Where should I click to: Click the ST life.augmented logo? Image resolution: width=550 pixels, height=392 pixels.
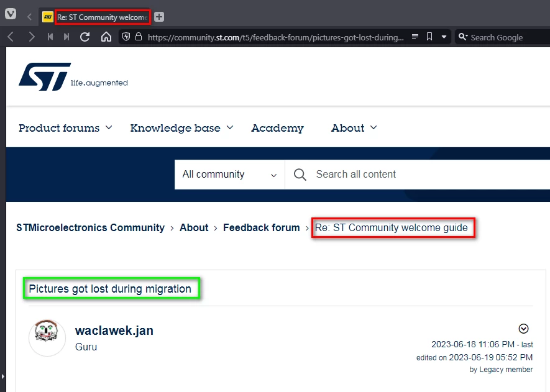tap(73, 77)
